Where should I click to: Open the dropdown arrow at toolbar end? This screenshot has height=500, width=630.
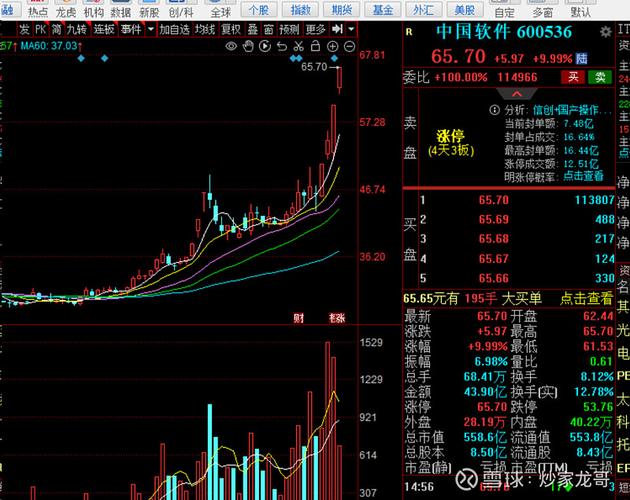point(351,29)
